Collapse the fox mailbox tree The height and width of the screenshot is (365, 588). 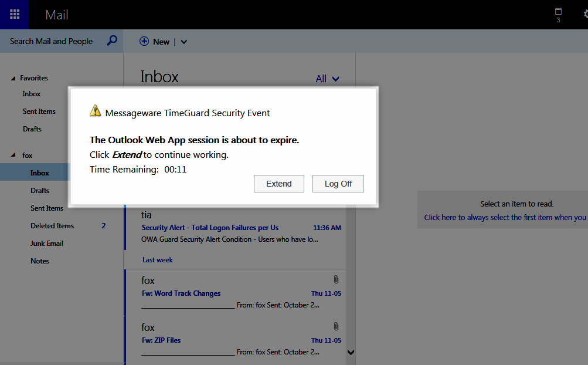(13, 155)
